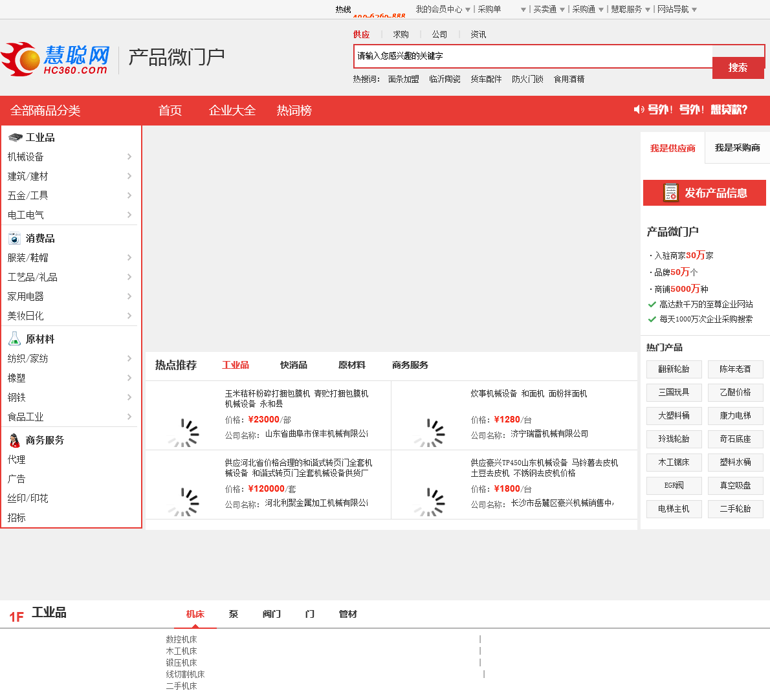
Task: Select 原材料 tab in 热点推荐
Action: coord(351,365)
